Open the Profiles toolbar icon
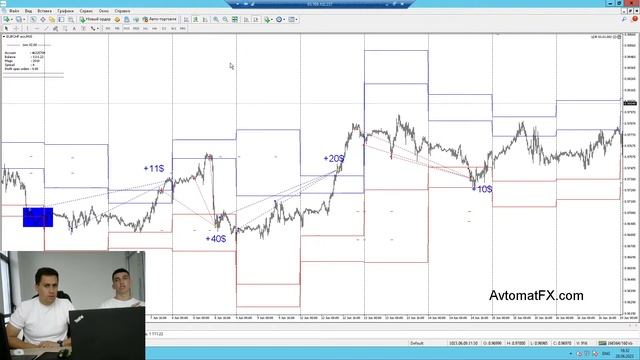The height and width of the screenshot is (360, 640). click(x=18, y=19)
